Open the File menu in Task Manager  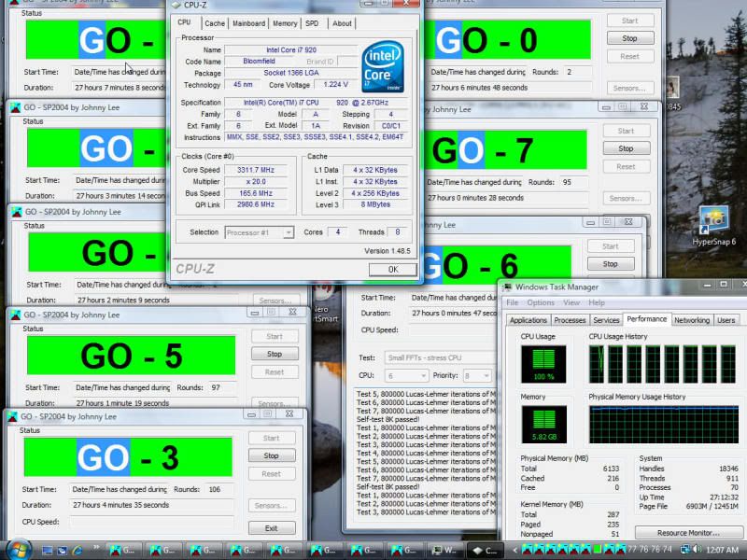pyautogui.click(x=512, y=302)
